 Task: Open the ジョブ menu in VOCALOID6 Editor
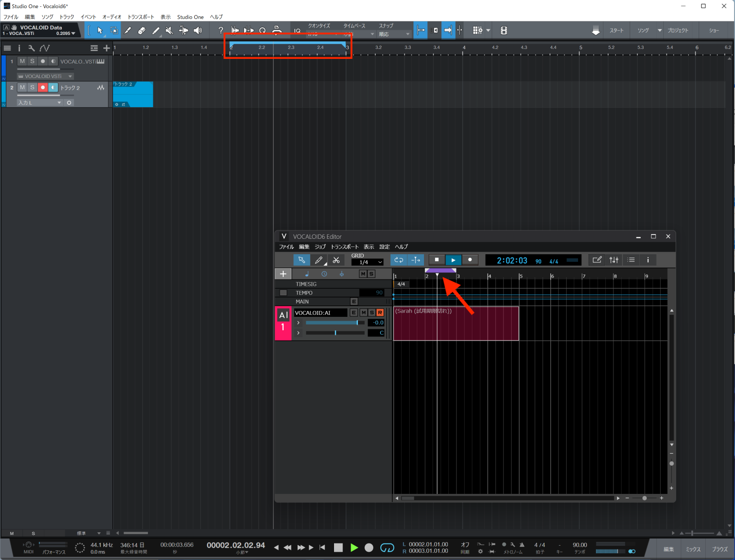click(x=320, y=246)
